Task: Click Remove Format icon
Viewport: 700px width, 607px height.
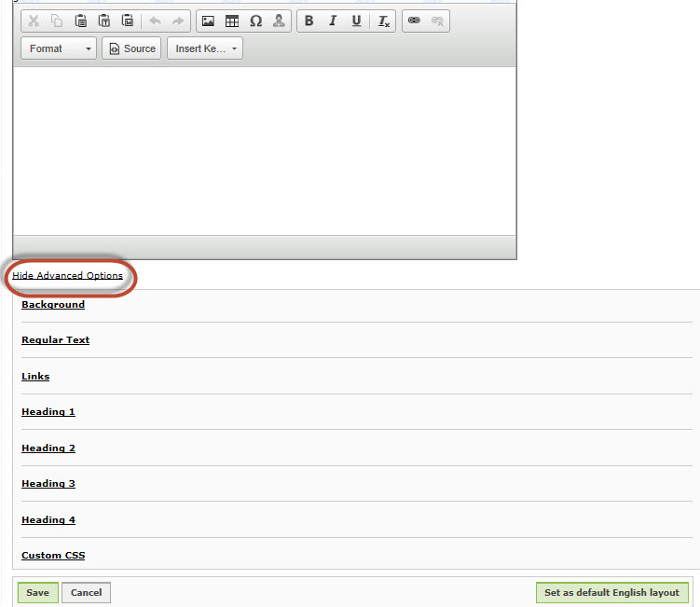Action: point(383,21)
